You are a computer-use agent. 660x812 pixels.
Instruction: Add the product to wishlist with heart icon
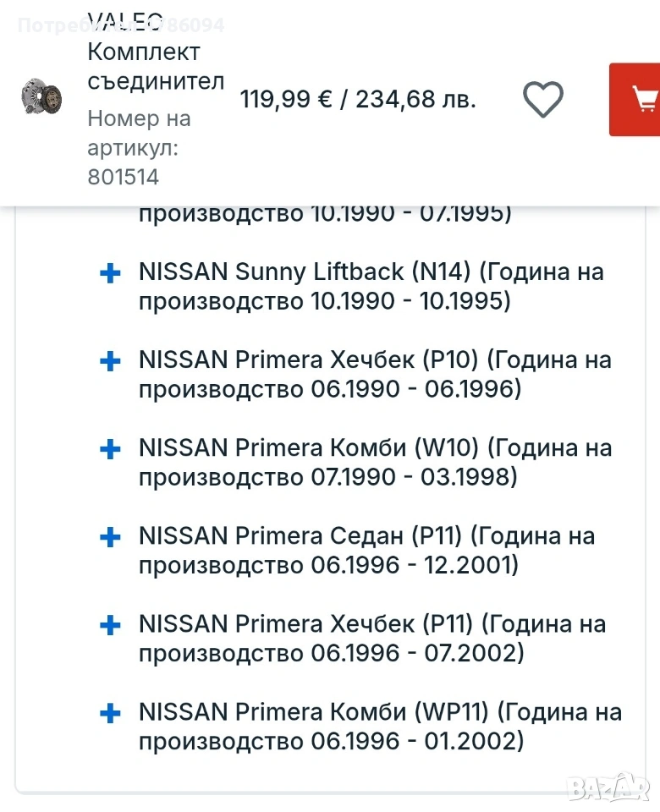[x=542, y=100]
